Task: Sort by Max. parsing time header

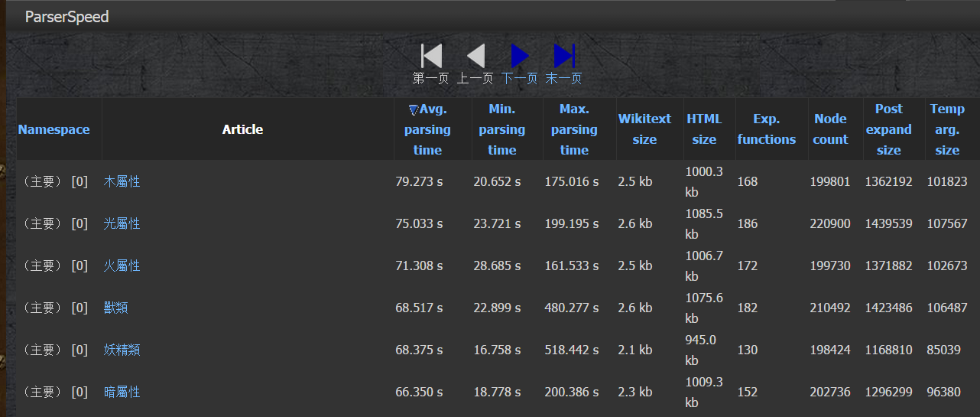Action: click(574, 129)
